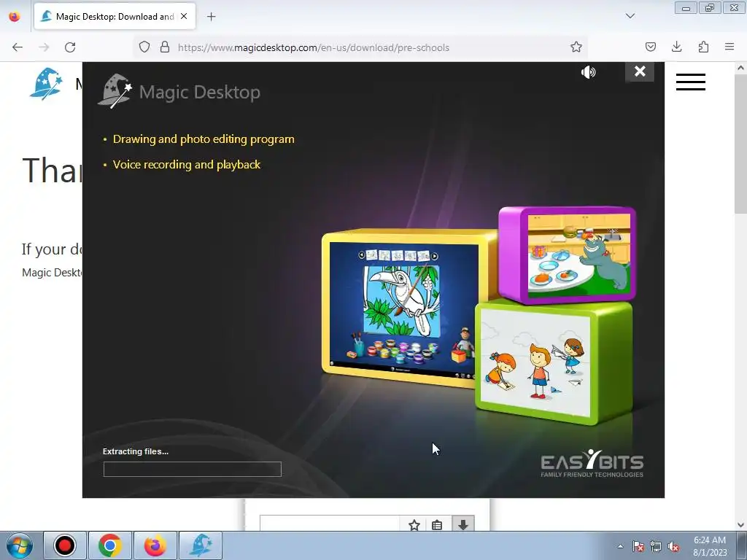Click clipboard list icon in page illustration
747x560 pixels.
point(437,525)
